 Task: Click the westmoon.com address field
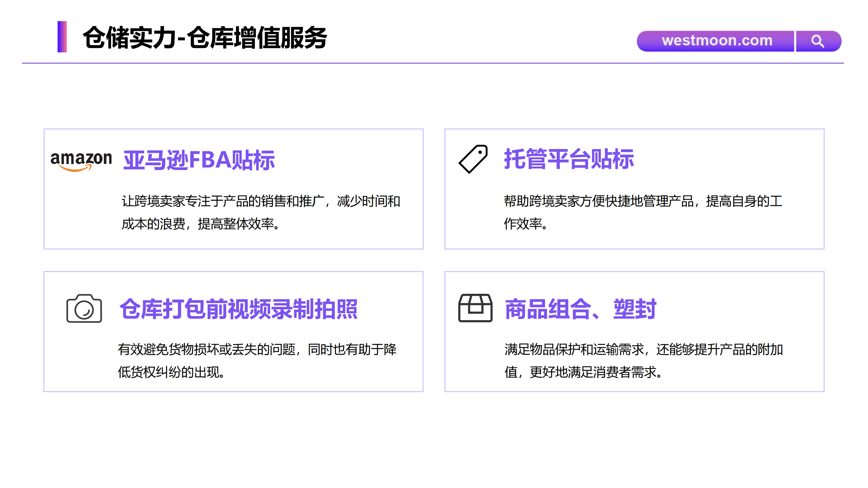click(x=715, y=41)
